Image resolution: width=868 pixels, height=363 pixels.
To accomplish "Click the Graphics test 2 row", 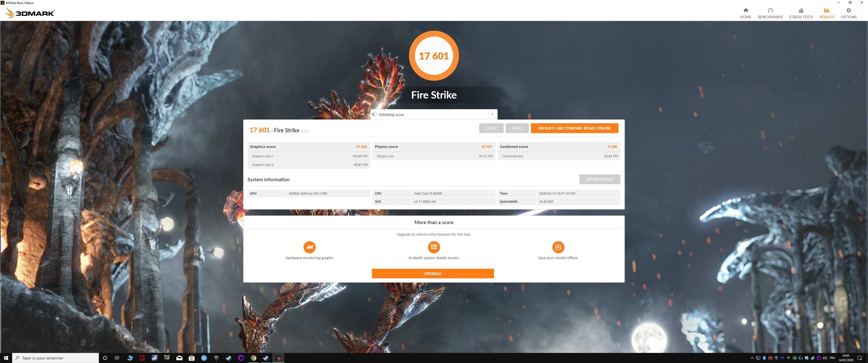I will coord(309,165).
